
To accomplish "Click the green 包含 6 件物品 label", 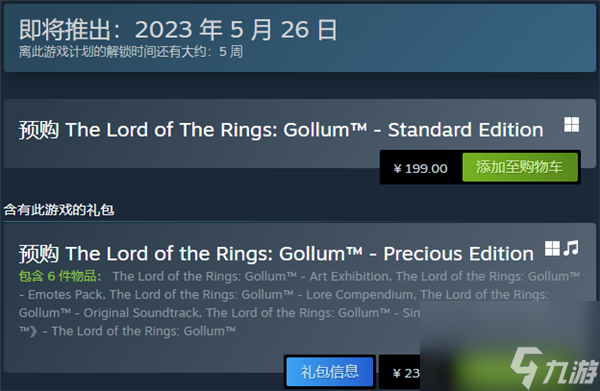I will pos(60,276).
